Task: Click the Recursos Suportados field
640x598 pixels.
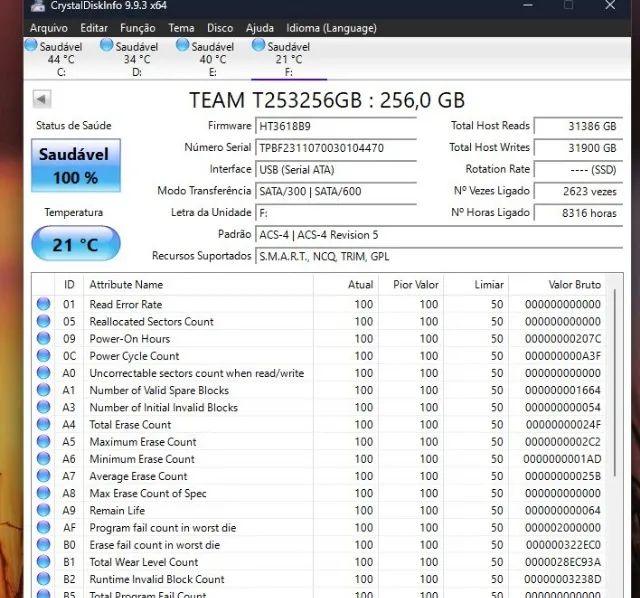Action: 439,256
